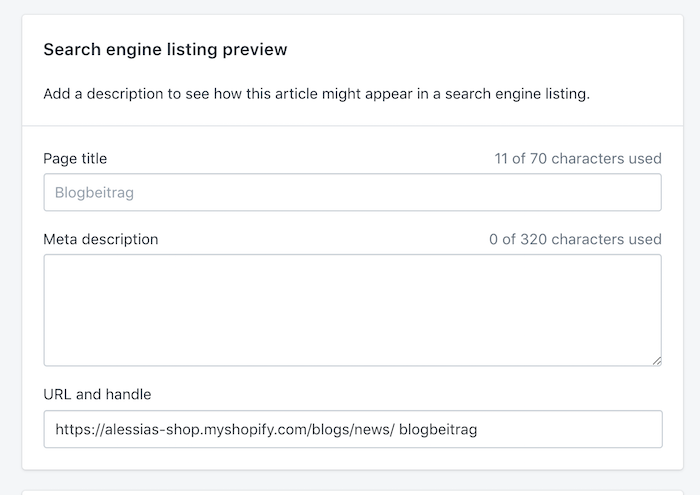Click into the Page title input field
The image size is (700, 495).
pos(352,192)
